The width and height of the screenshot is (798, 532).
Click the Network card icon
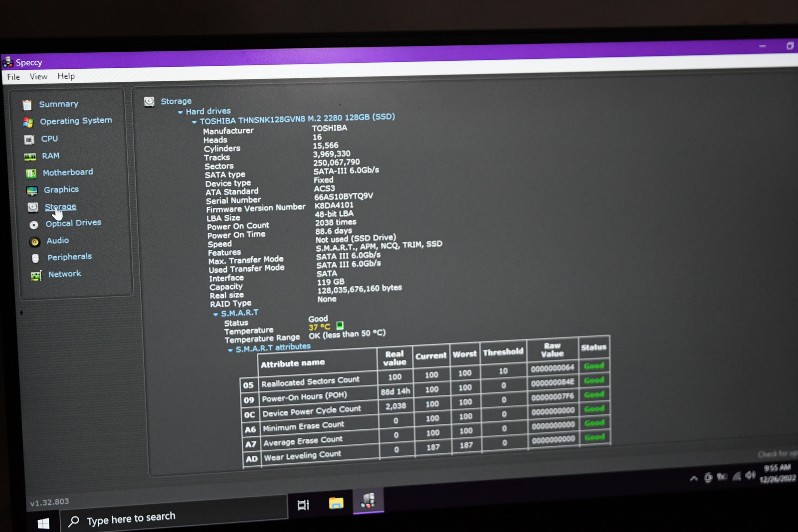(36, 275)
